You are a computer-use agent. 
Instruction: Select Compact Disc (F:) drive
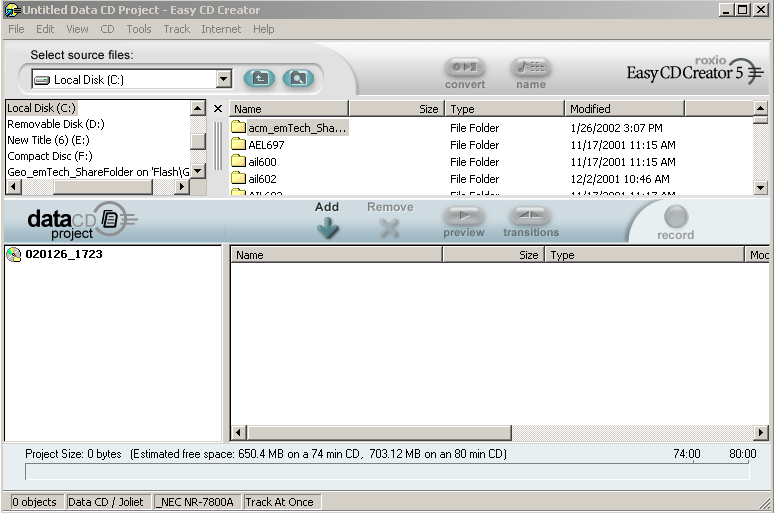pos(50,156)
